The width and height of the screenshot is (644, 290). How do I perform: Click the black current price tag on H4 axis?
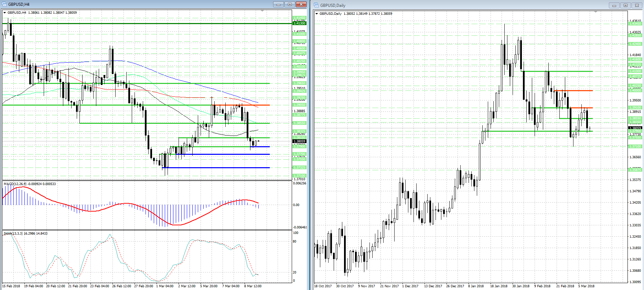coord(299,141)
